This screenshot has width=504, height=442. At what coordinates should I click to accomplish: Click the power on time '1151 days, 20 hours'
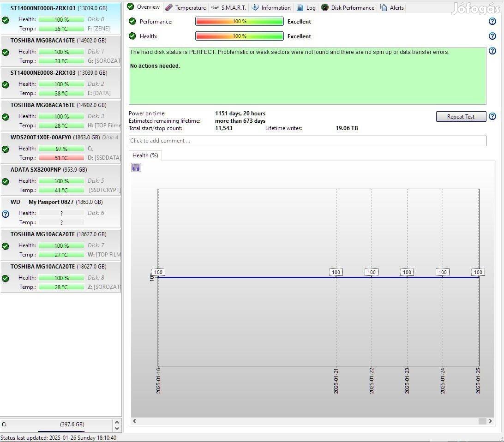click(240, 113)
